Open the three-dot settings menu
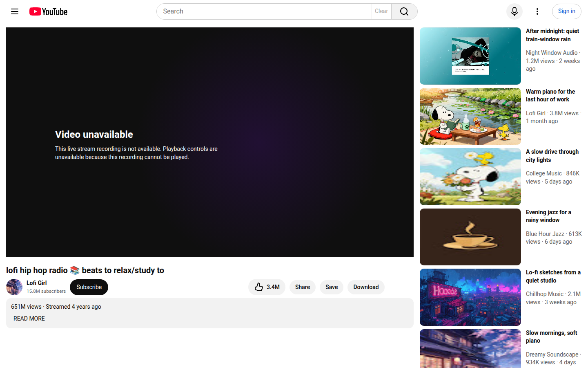The height and width of the screenshot is (368, 588). [537, 11]
